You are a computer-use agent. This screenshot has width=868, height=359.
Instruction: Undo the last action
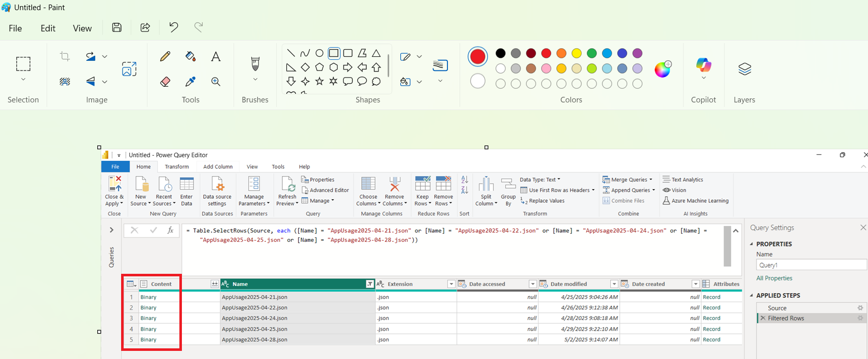click(x=174, y=27)
